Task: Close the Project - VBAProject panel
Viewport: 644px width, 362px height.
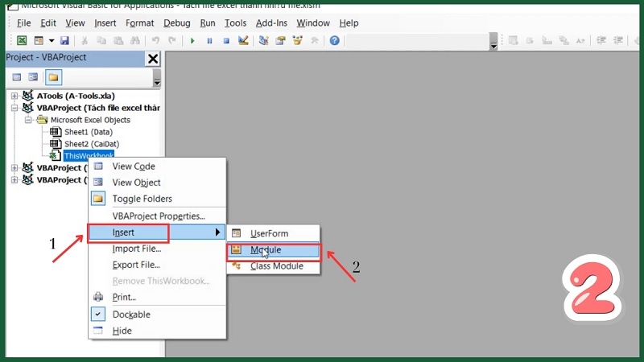Action: click(153, 59)
